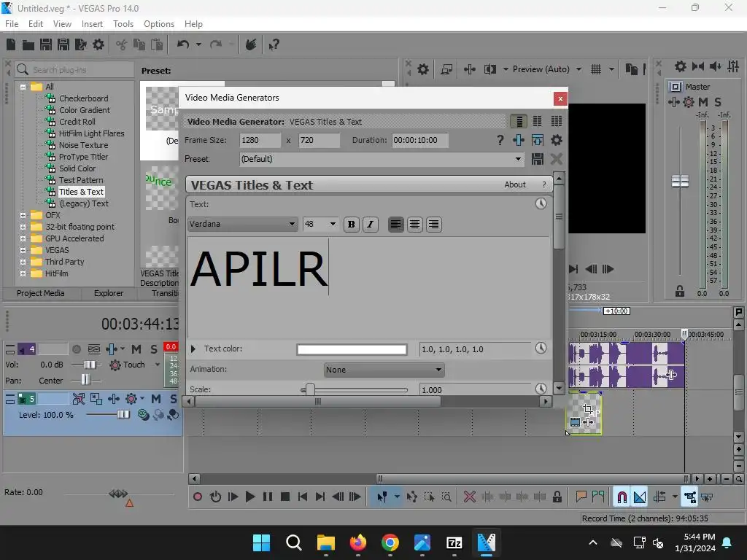
Task: Click the Duration field 00:00:10:00
Action: click(420, 140)
